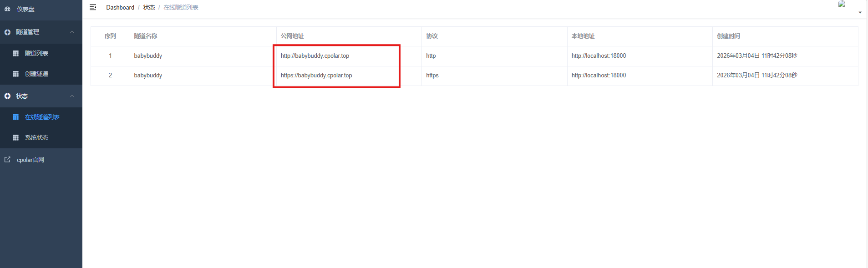Viewport: 868px width, 268px height.
Task: Click the dashboard gauge icon in sidebar
Action: 7,9
